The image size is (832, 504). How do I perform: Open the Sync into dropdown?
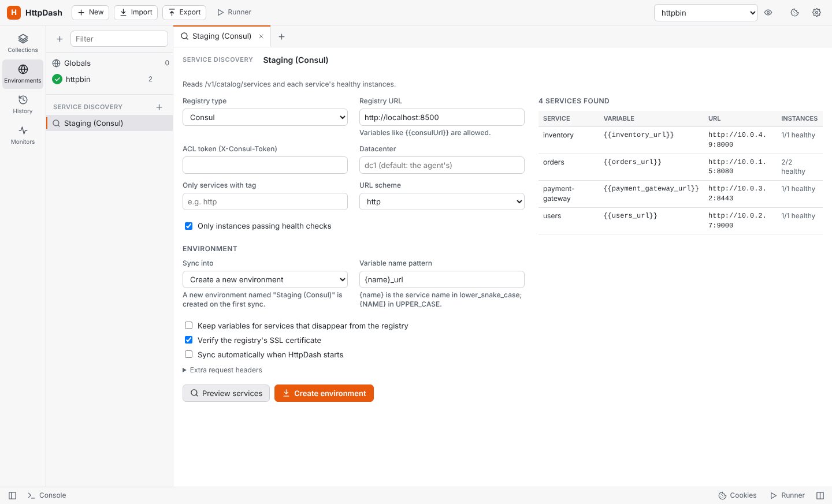coord(265,279)
